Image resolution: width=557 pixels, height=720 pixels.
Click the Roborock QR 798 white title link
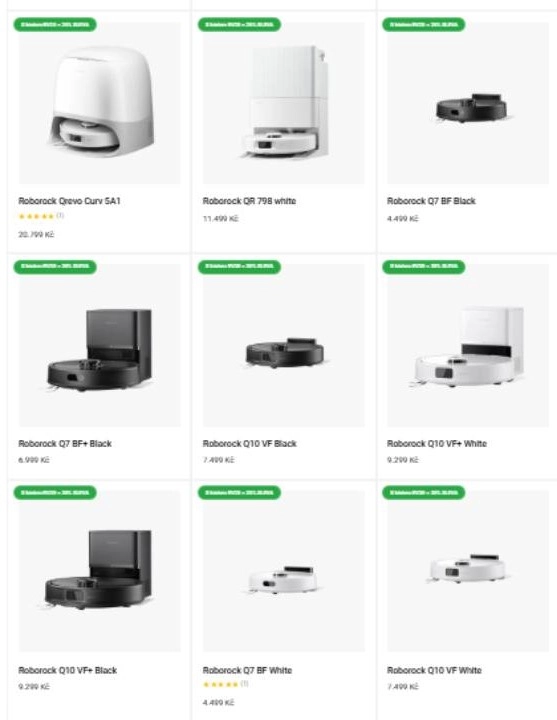[x=249, y=201]
